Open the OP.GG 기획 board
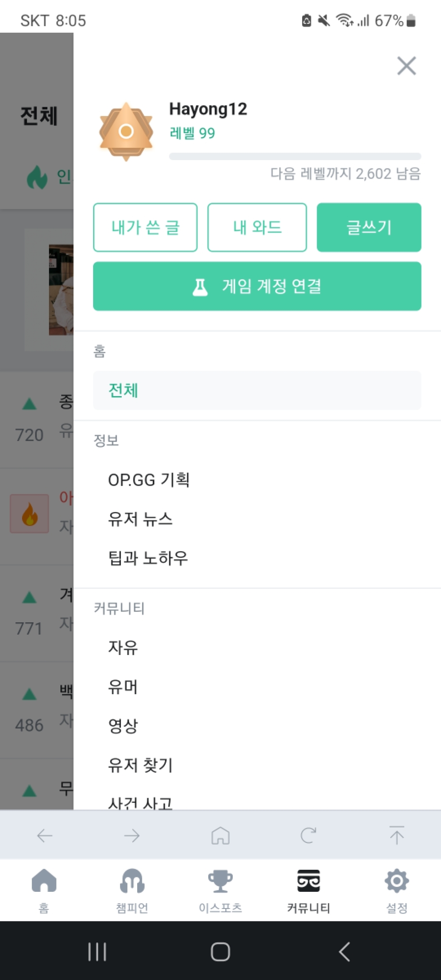The width and height of the screenshot is (441, 980). coord(149,480)
